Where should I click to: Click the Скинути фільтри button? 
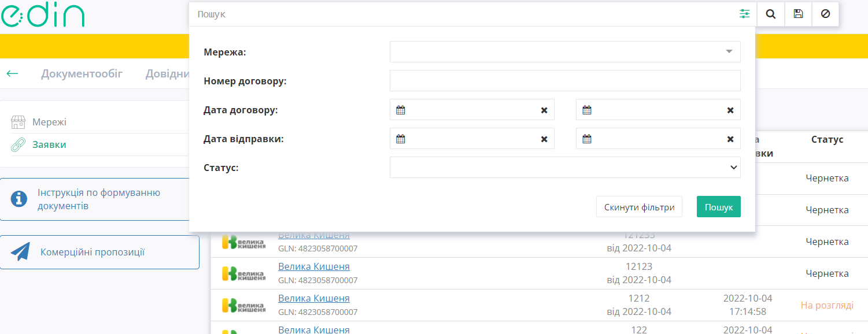coord(639,207)
